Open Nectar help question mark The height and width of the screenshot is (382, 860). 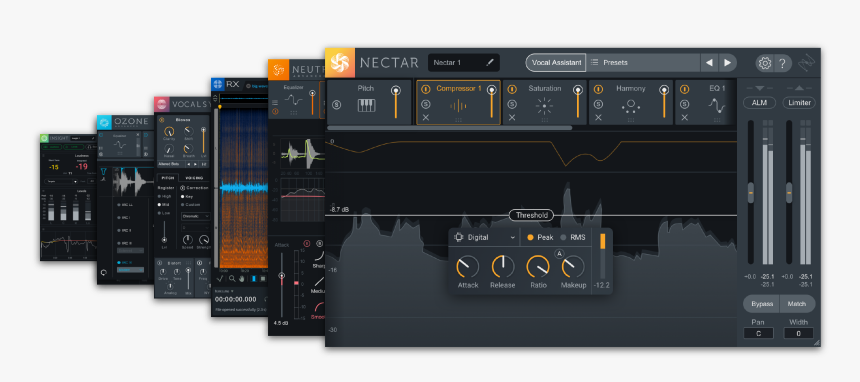(782, 63)
